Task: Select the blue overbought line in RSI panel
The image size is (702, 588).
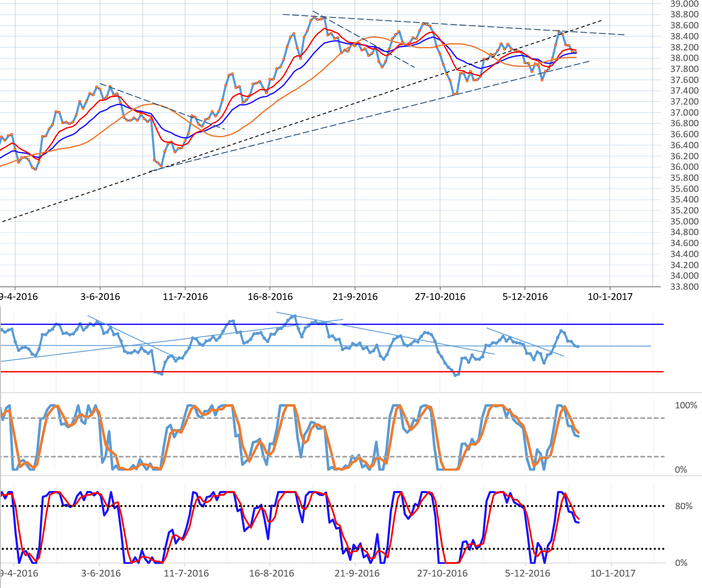Action: (x=332, y=325)
